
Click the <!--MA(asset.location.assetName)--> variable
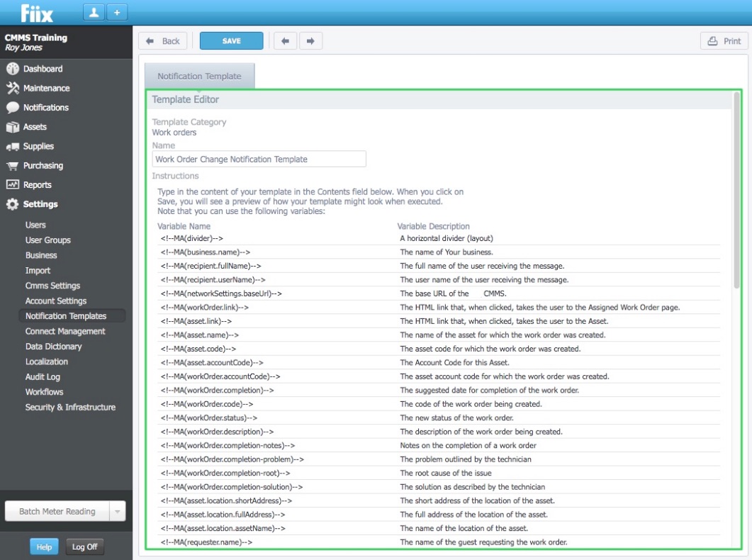pos(223,528)
